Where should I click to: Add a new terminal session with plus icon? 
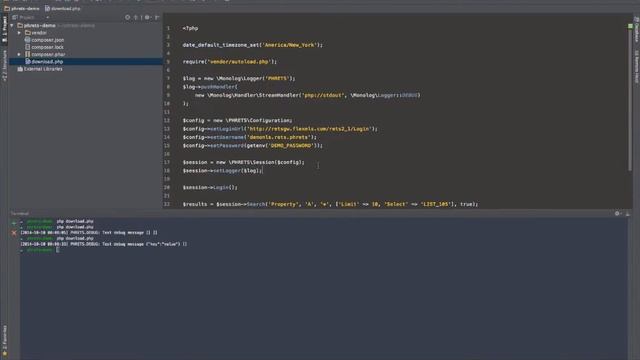[x=14, y=223]
